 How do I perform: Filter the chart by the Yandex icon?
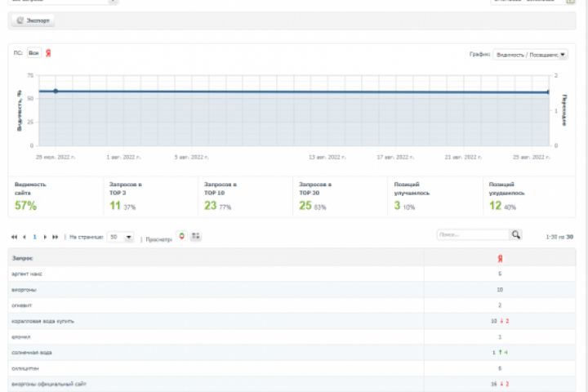point(48,53)
